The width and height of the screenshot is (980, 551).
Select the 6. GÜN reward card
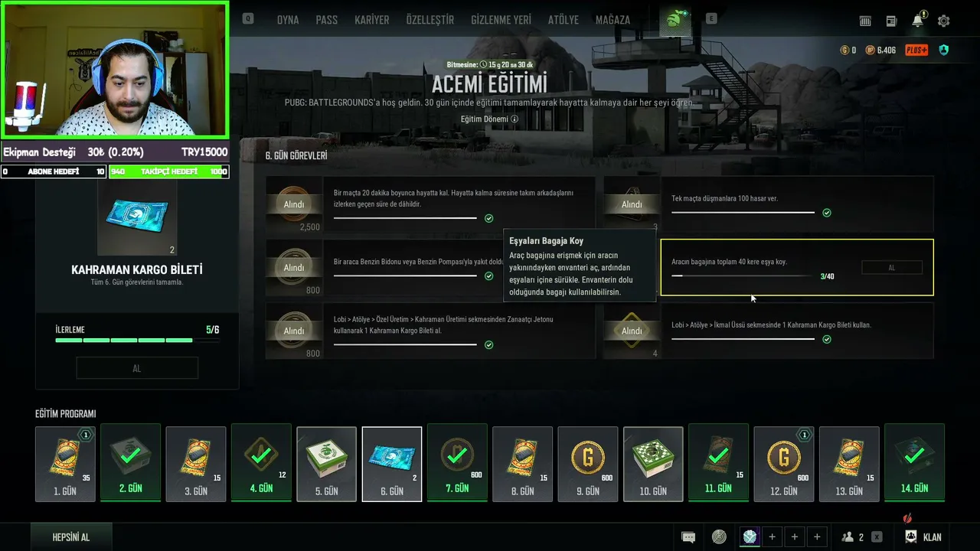[x=392, y=464]
